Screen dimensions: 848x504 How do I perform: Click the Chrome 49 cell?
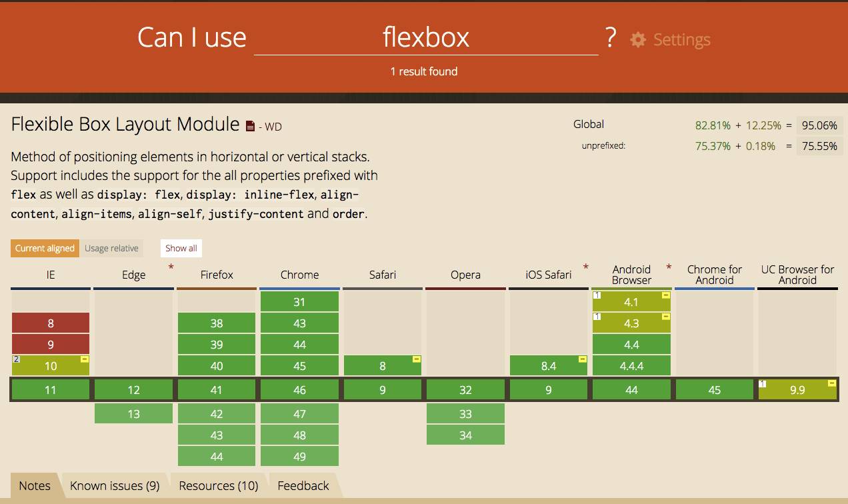[x=299, y=457]
